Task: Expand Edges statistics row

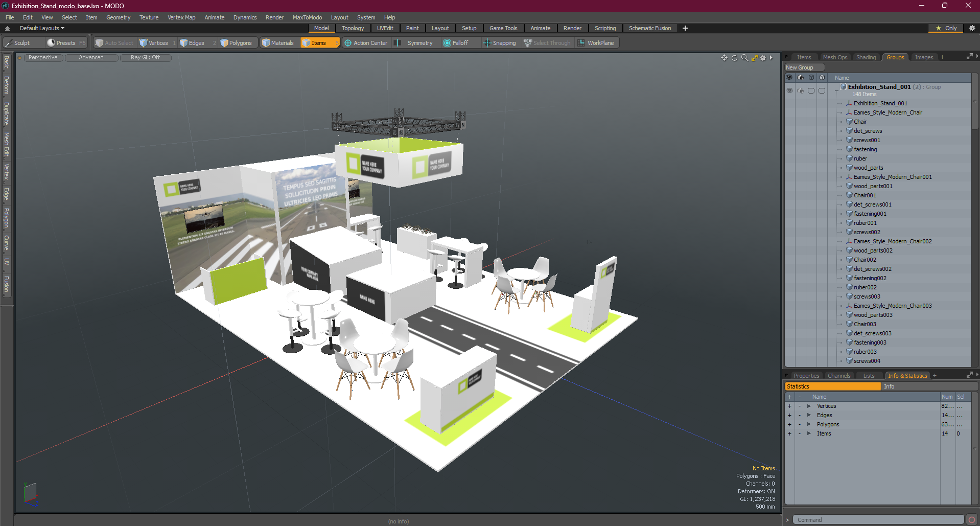Action: click(x=809, y=415)
